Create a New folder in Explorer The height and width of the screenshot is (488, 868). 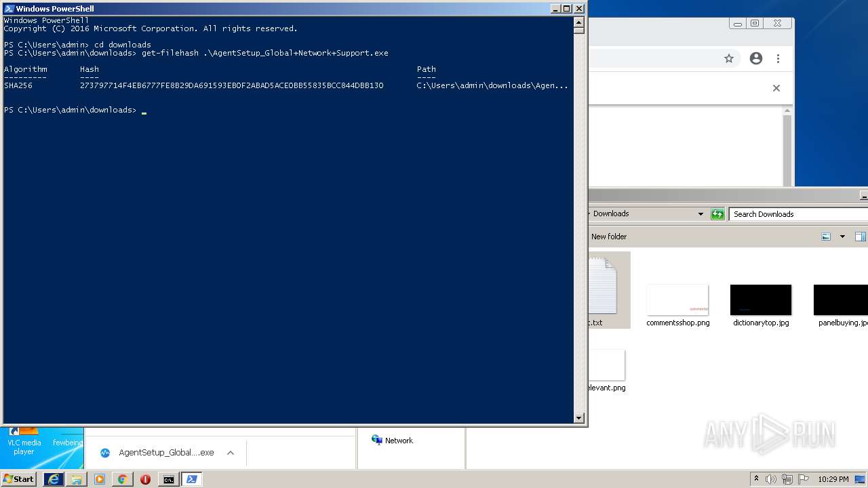[x=609, y=237]
